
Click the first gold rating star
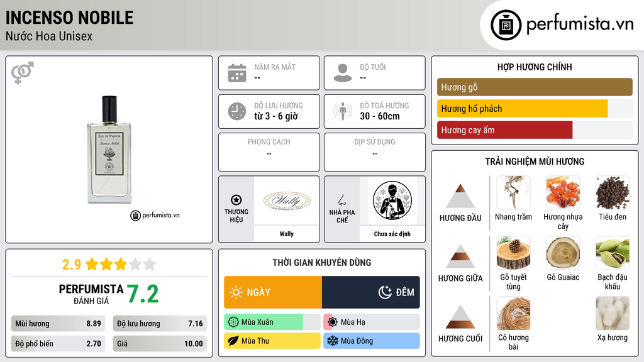(x=92, y=264)
